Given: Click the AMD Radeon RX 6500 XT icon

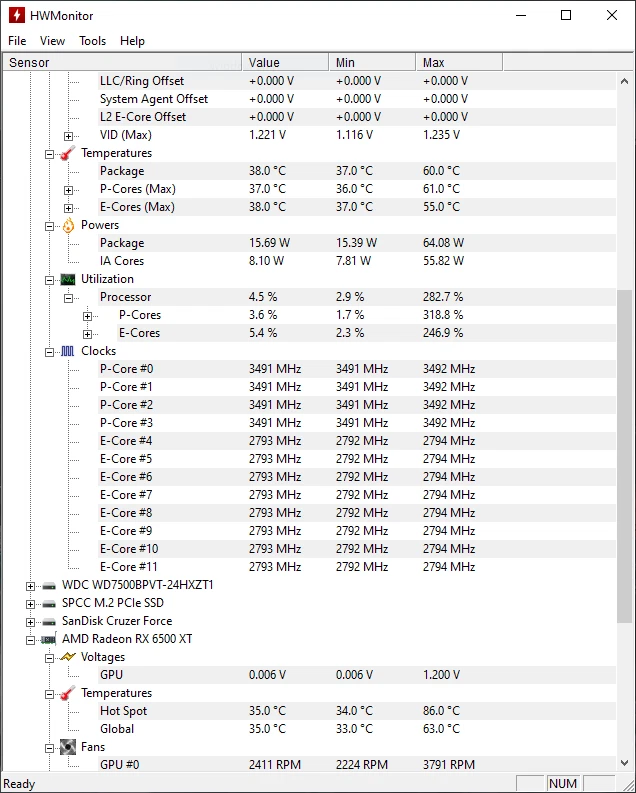Looking at the screenshot, I should click(x=49, y=639).
